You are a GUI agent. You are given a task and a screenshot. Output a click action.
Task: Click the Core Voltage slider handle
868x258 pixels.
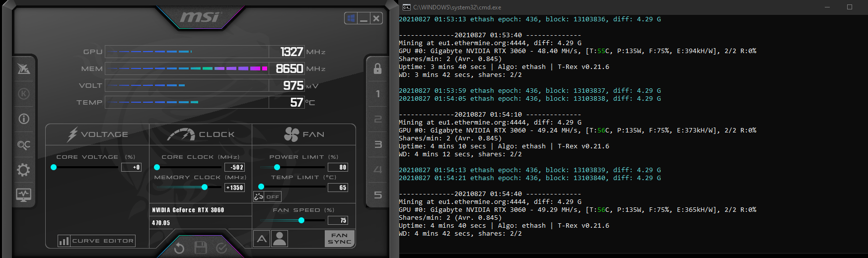coord(54,167)
